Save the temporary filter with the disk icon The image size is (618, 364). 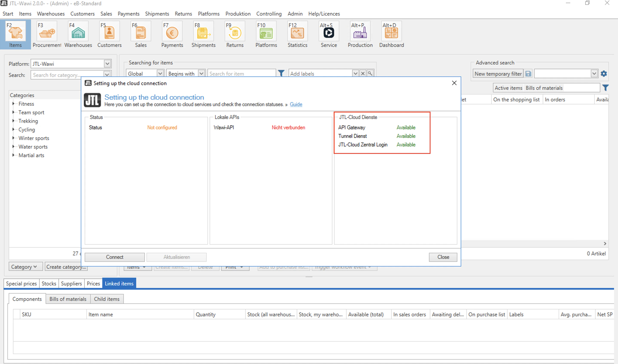click(528, 73)
